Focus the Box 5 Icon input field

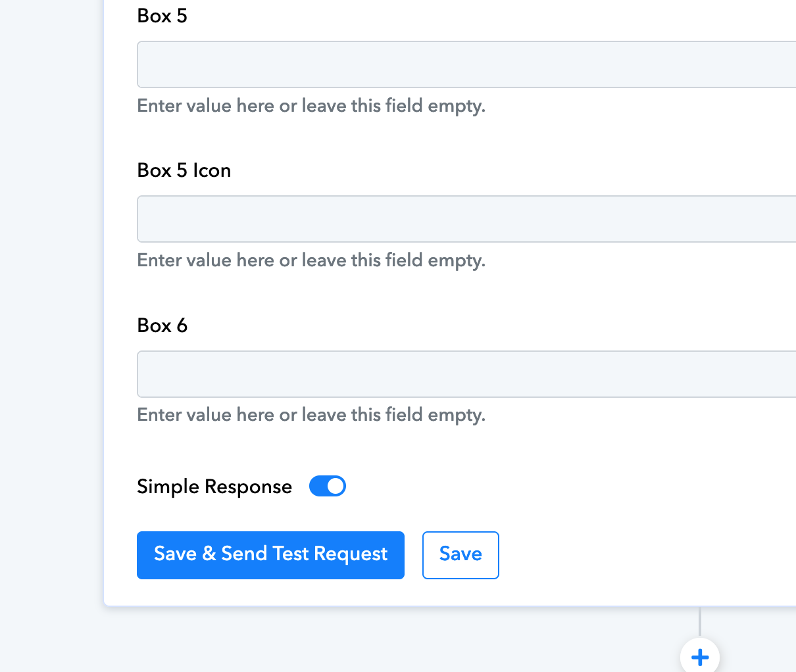[466, 219]
